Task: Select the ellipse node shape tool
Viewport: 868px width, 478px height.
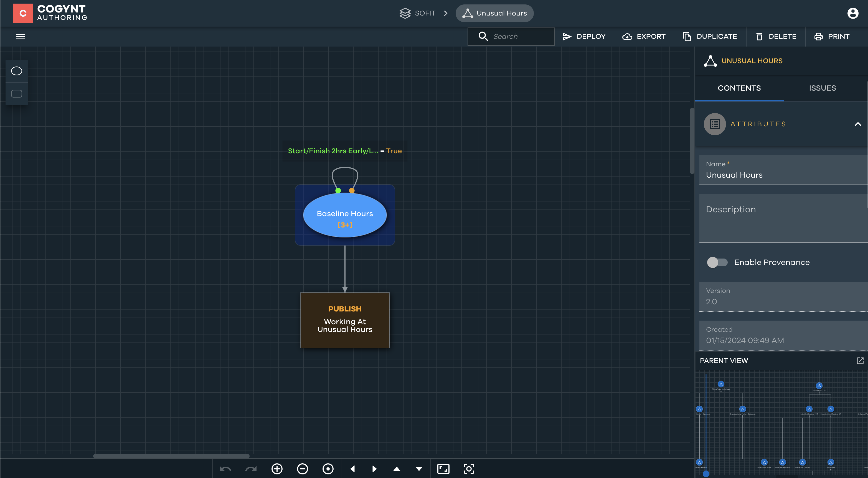Action: [x=17, y=71]
